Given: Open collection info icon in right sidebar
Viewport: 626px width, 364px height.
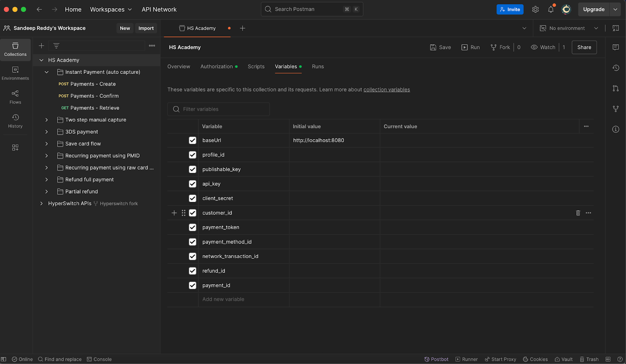Looking at the screenshot, I should point(615,129).
